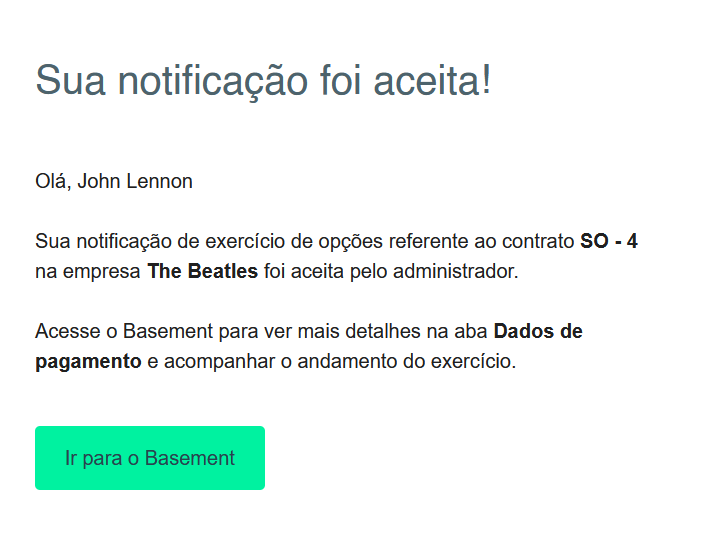Click the word "administrador" in the message
Screen dimensions: 707x552
pos(458,271)
